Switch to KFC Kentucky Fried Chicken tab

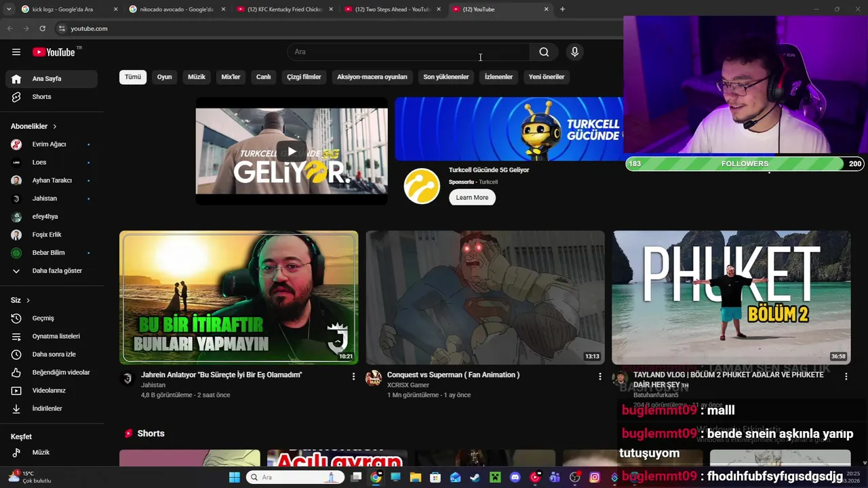pos(285,9)
